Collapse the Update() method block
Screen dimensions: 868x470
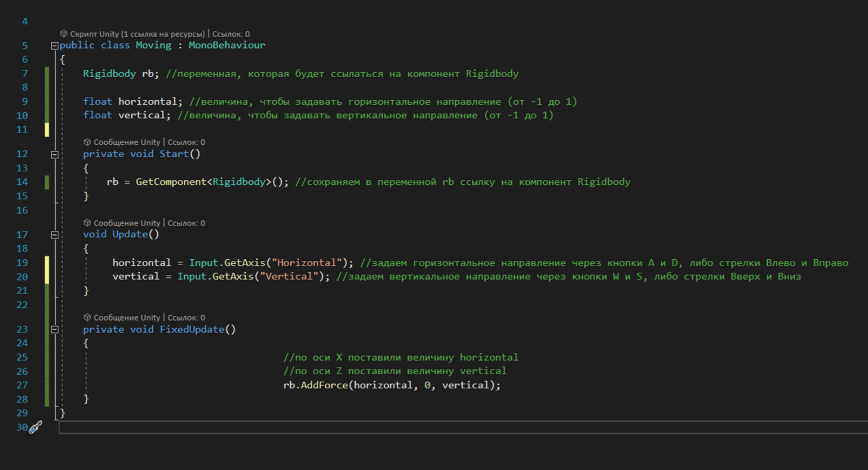point(55,235)
